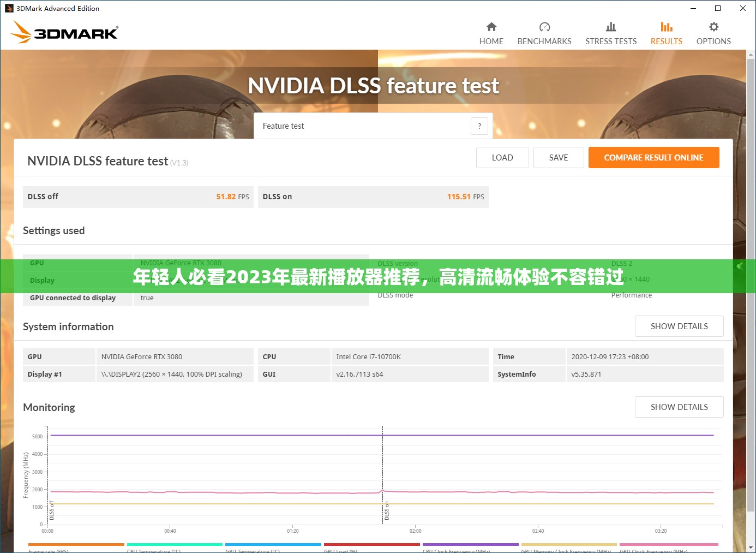
Task: Select the DLSS on score row
Action: click(x=373, y=197)
